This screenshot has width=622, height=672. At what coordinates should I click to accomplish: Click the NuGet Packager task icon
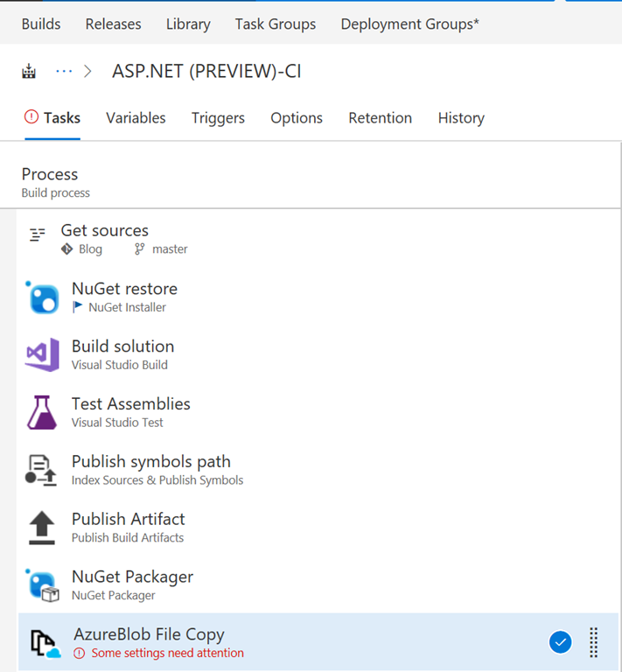point(42,585)
